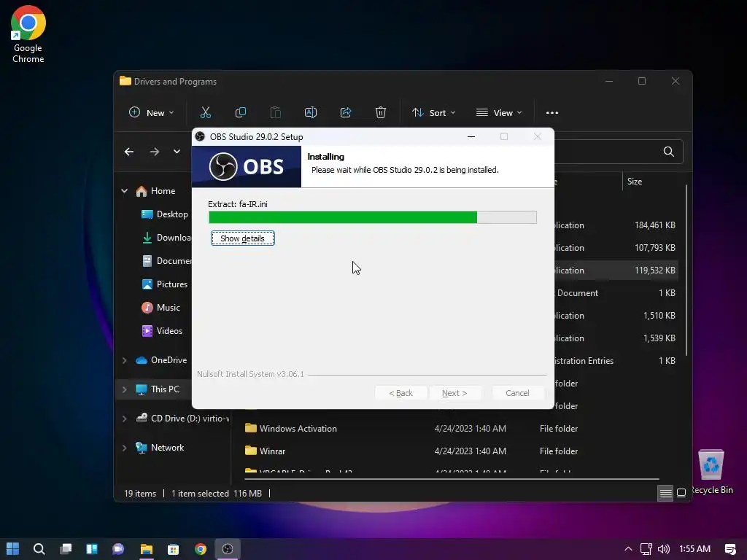The image size is (747, 560).
Task: Go back with Explorer back arrow
Action: 129,152
